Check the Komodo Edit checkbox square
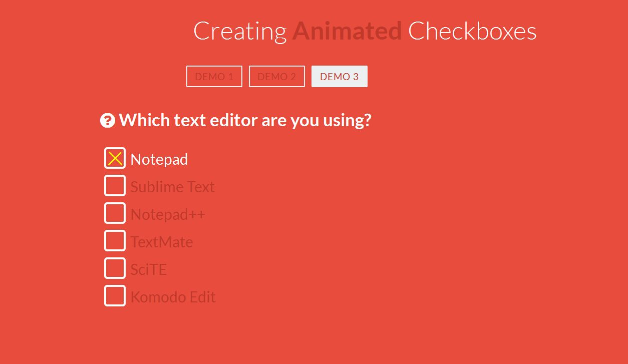628x364 pixels. (x=115, y=296)
